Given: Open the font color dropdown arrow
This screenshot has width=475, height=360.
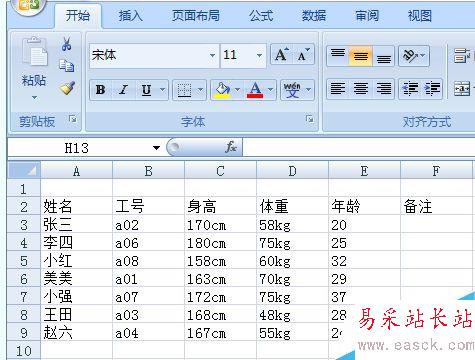Looking at the screenshot, I should click(x=271, y=90).
